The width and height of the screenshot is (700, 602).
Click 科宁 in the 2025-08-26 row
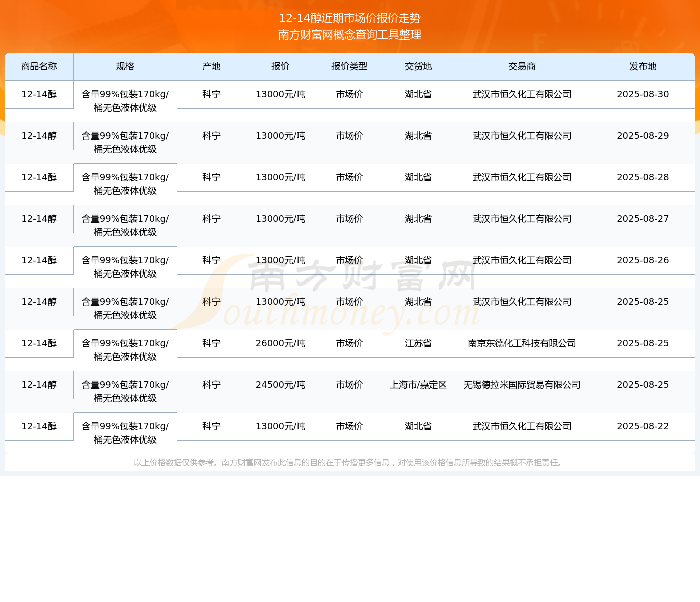(x=212, y=260)
